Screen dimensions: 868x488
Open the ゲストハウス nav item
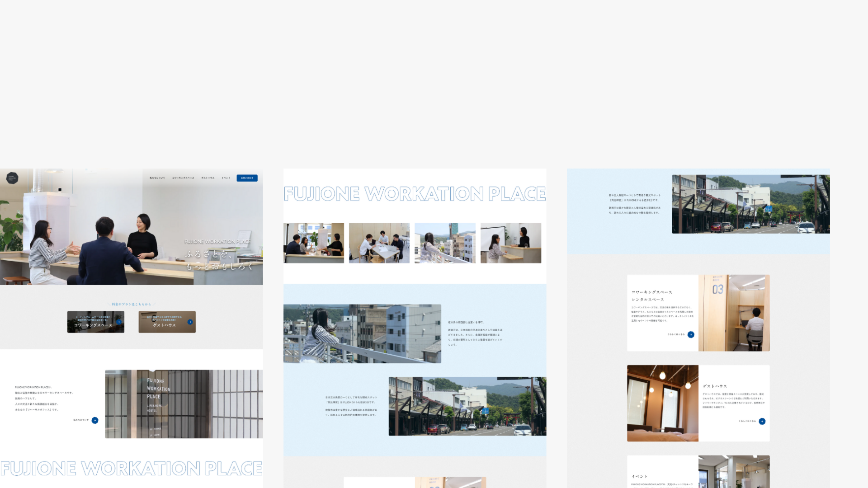tap(208, 178)
